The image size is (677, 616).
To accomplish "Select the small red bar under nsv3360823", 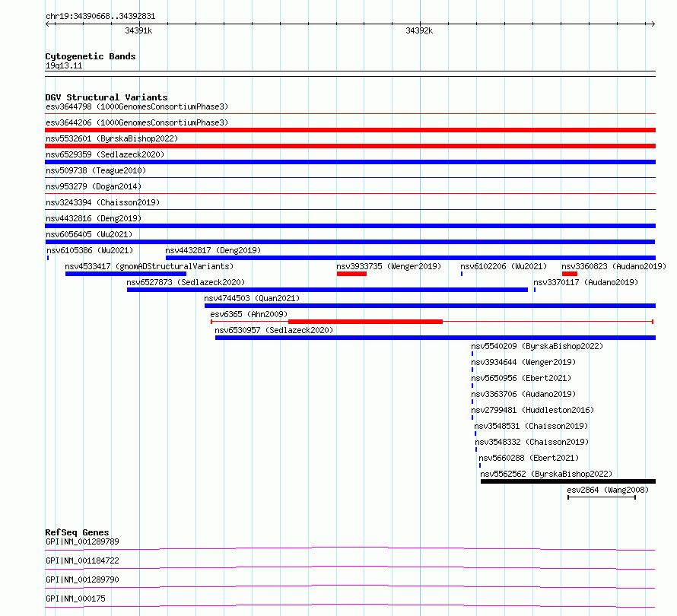I will (570, 274).
